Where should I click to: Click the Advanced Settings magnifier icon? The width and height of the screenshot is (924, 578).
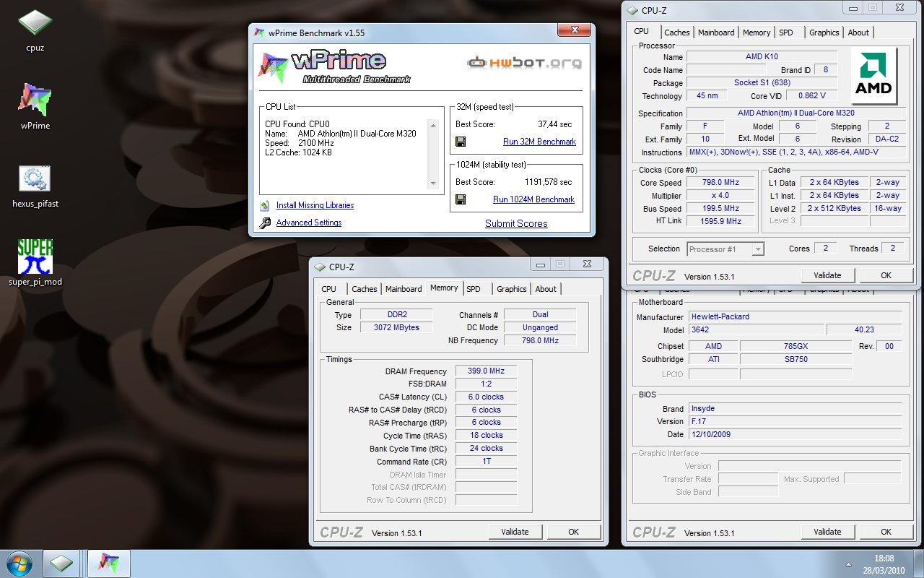tap(265, 223)
